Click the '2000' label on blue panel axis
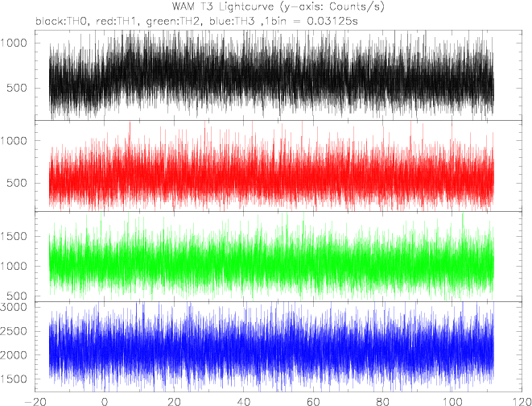 pyautogui.click(x=14, y=355)
